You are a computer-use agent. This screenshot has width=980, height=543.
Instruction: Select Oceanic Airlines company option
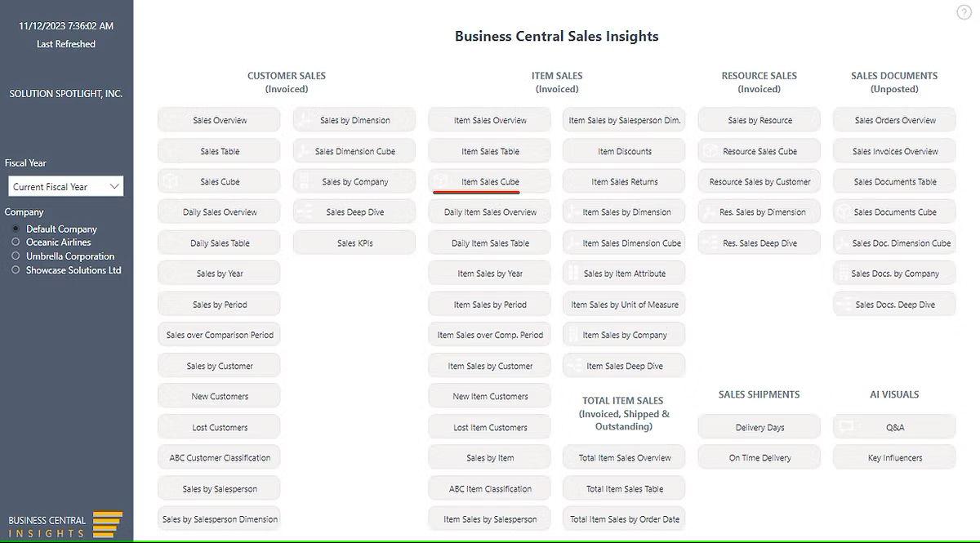[16, 243]
